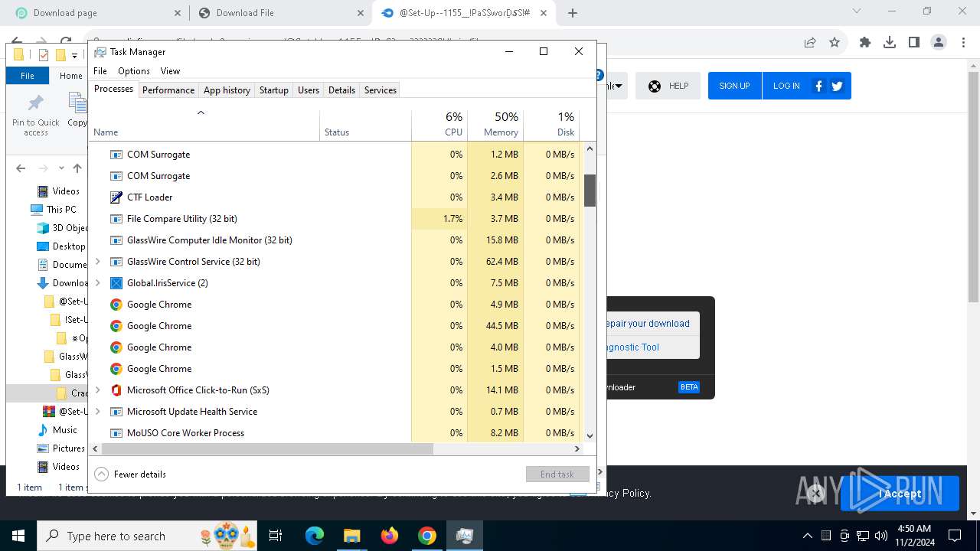Select the File Compare Utility (32 bit) process

(335, 219)
